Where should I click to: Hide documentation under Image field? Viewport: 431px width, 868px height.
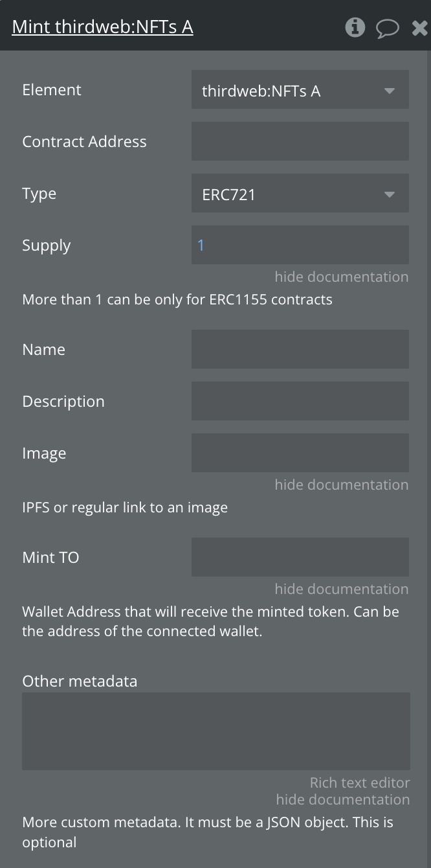pos(341,485)
